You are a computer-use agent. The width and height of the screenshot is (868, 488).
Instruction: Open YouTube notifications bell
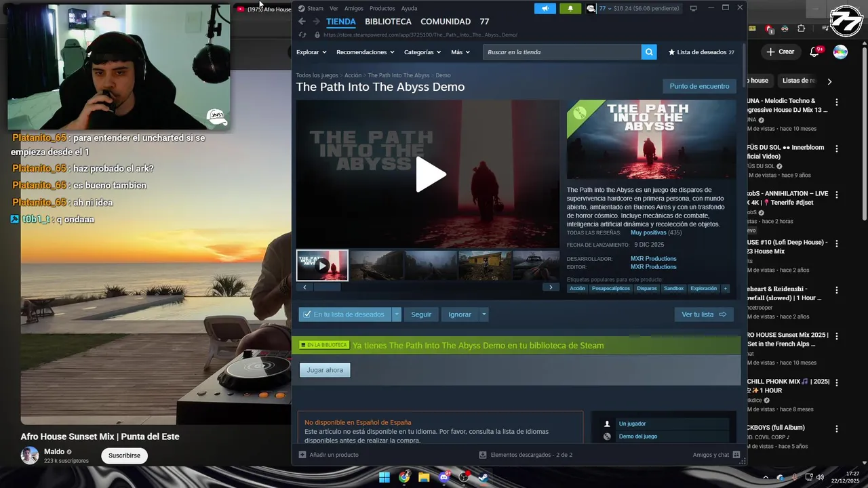pyautogui.click(x=815, y=52)
